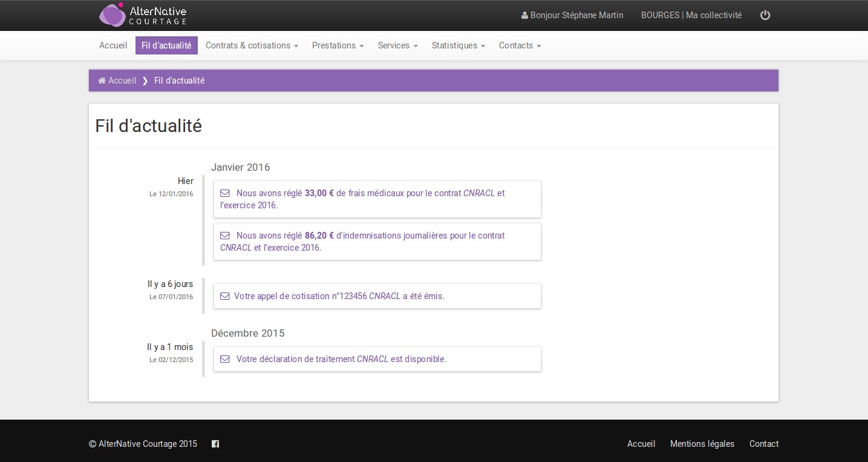
Task: Go to Accueil in navigation bar
Action: pyautogui.click(x=113, y=45)
